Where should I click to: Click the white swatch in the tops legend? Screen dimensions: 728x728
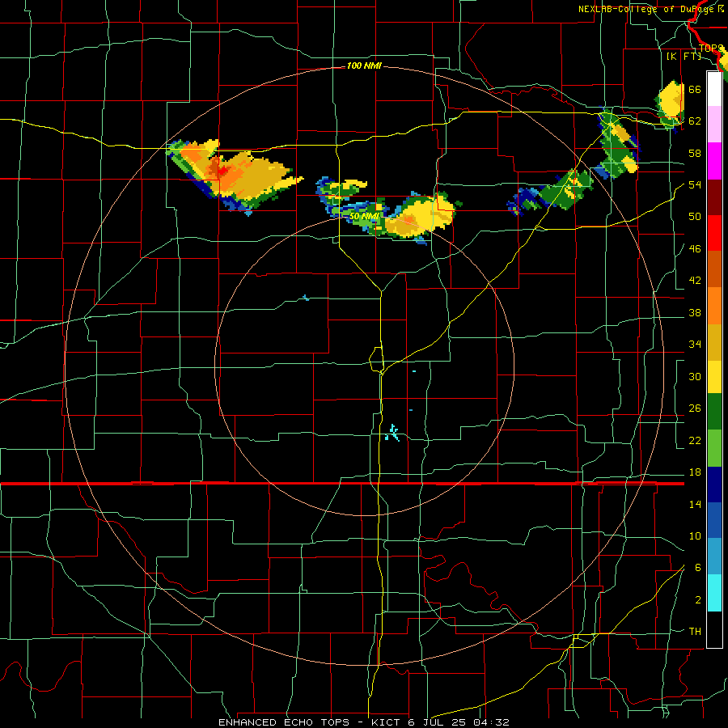coord(714,89)
